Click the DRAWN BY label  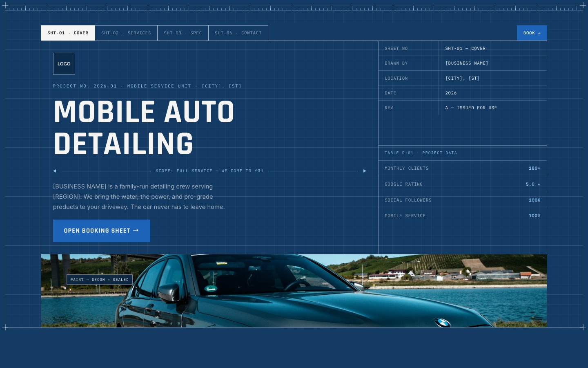(396, 63)
